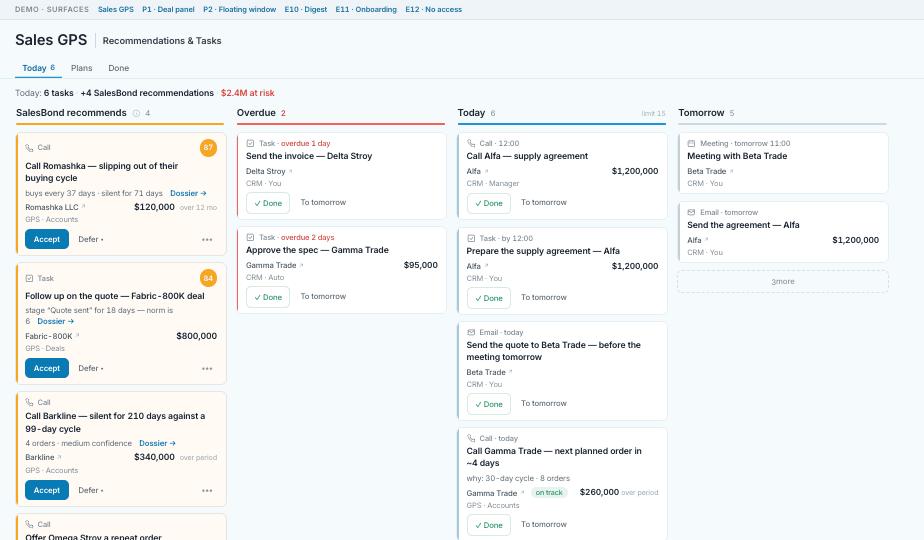Open Beta Trade link arrow in Tomorrow meeting card

click(732, 171)
